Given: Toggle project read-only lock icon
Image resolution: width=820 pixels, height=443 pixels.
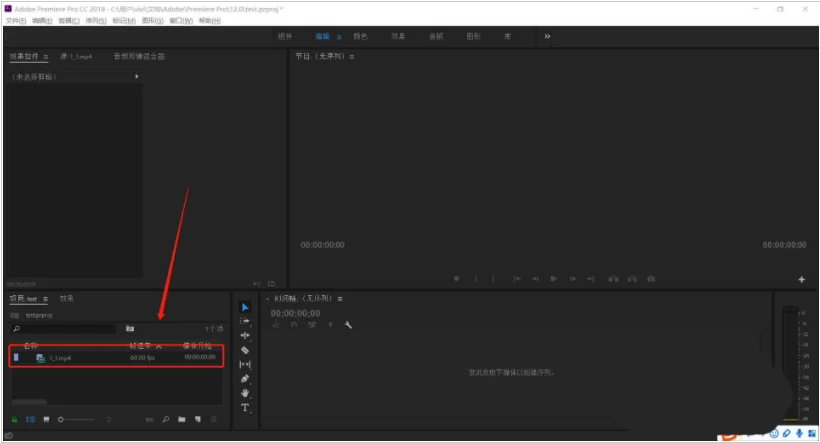Looking at the screenshot, I should (x=14, y=419).
